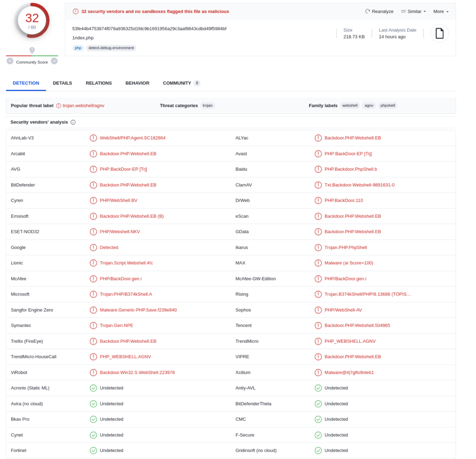Viewport: 476px width, 459px height.
Task: Open the Similar dropdown menu
Action: point(413,12)
